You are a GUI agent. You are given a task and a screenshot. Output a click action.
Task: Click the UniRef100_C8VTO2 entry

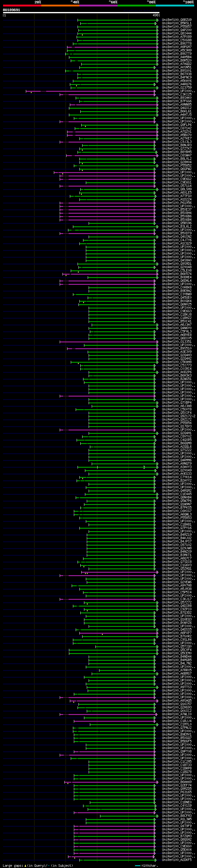coord(176,437)
